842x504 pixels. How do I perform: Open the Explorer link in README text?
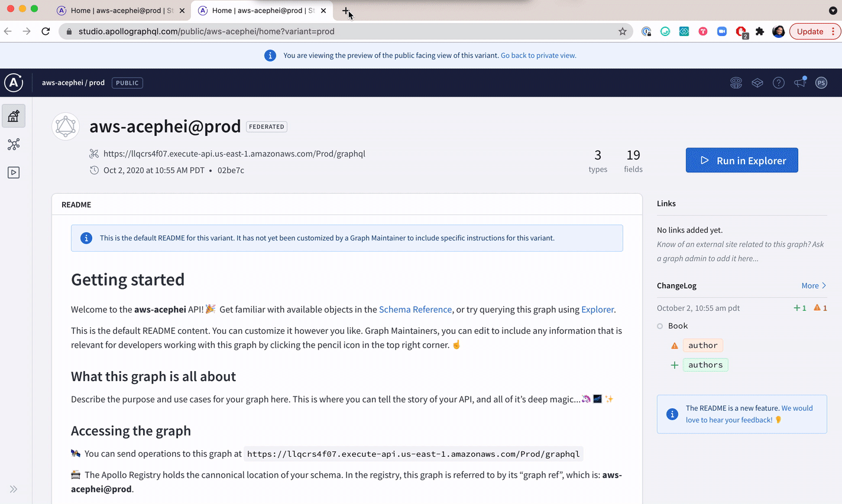coord(597,310)
